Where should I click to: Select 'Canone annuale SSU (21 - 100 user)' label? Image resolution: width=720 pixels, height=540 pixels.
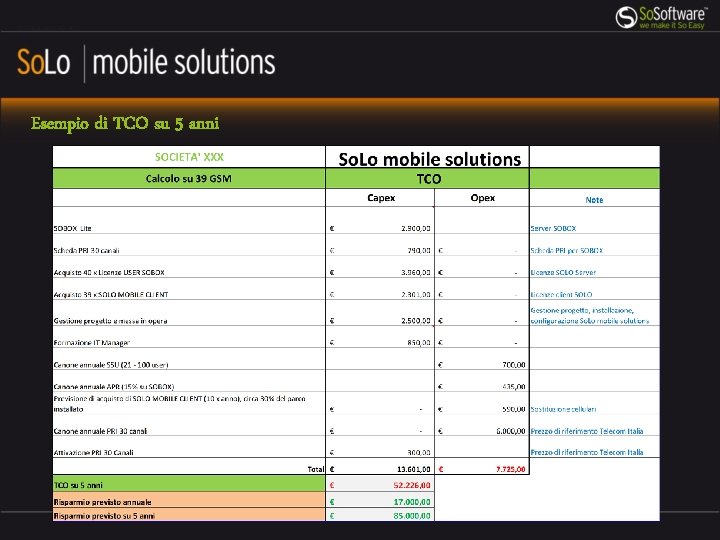point(111,365)
